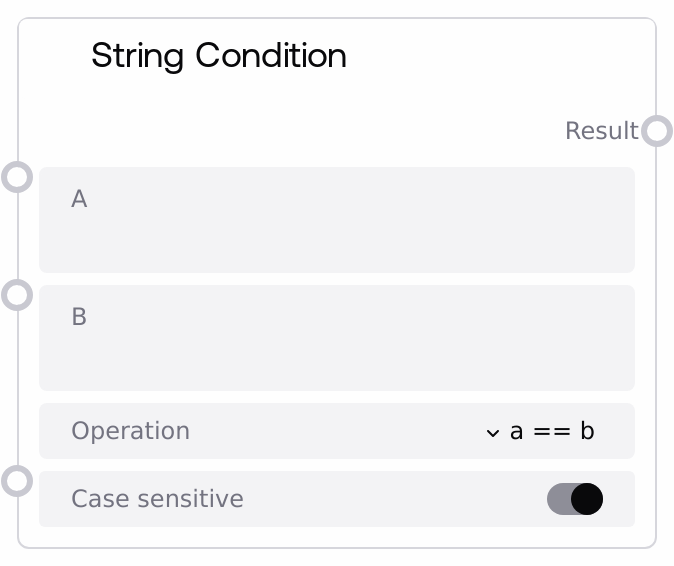
Task: Click the Case sensitive label text
Action: 157,499
